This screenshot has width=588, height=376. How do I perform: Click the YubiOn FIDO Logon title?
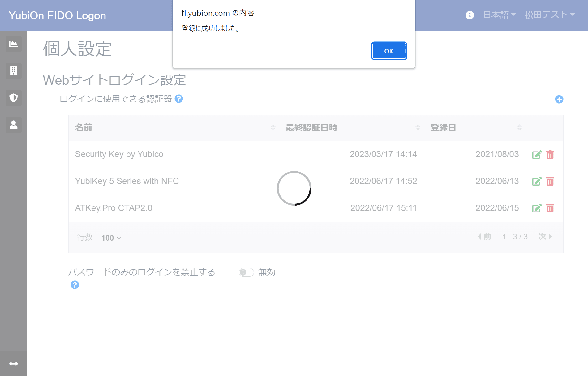[57, 15]
